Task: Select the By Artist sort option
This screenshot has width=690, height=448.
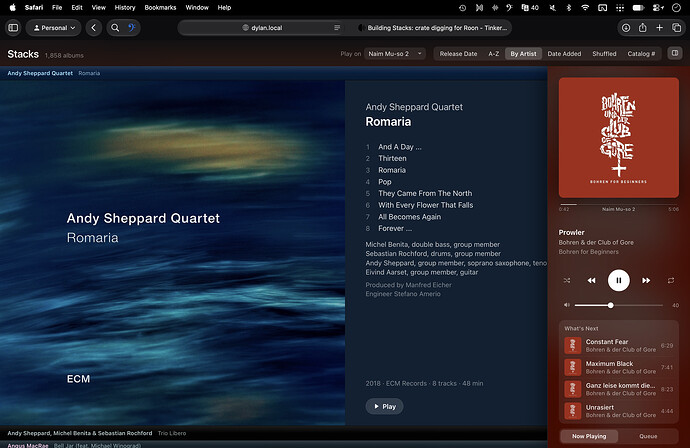Action: 523,54
